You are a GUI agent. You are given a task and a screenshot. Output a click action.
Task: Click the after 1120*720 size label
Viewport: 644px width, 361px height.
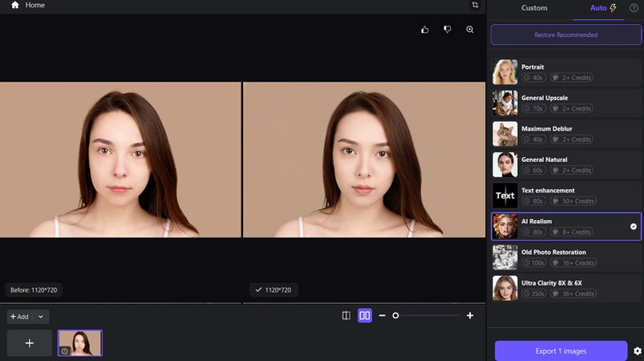[273, 290]
